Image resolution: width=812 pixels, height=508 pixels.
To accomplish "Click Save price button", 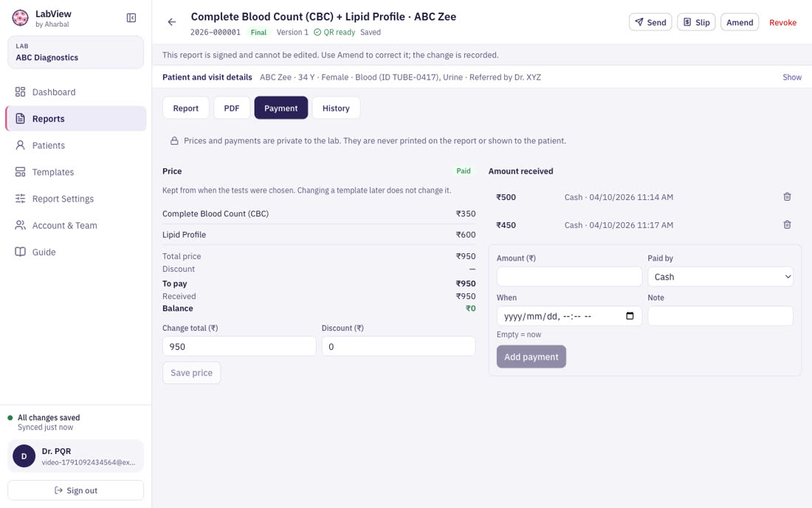I will (192, 373).
